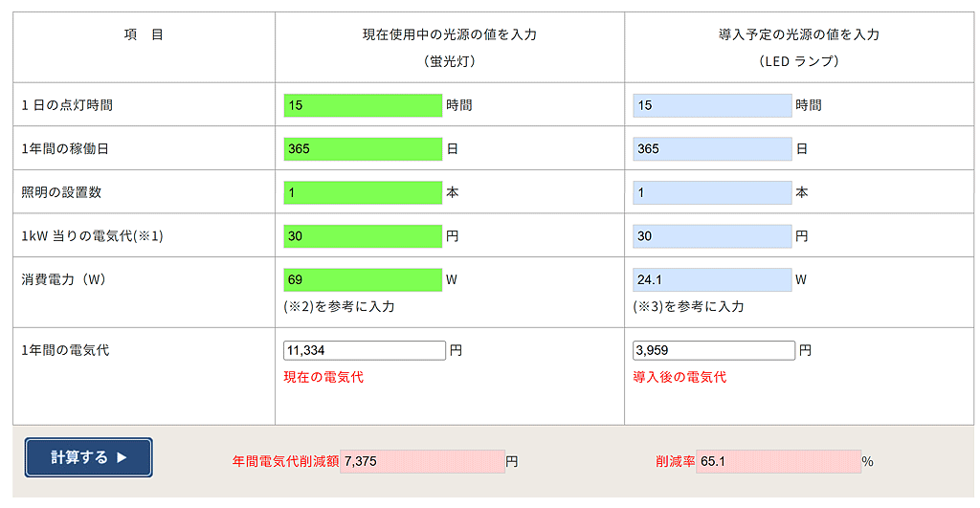Click current annual electricity cost field 11,334
This screenshot has width=980, height=508.
[x=365, y=351]
